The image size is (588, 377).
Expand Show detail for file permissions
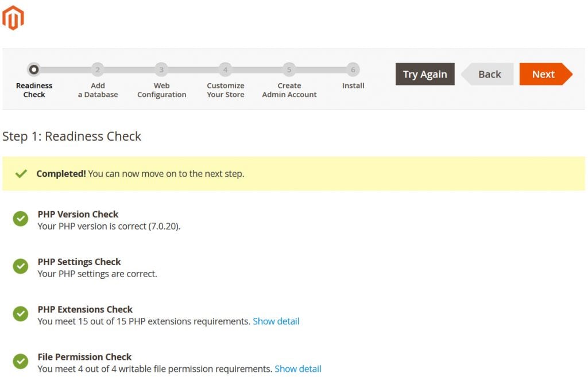pyautogui.click(x=298, y=369)
